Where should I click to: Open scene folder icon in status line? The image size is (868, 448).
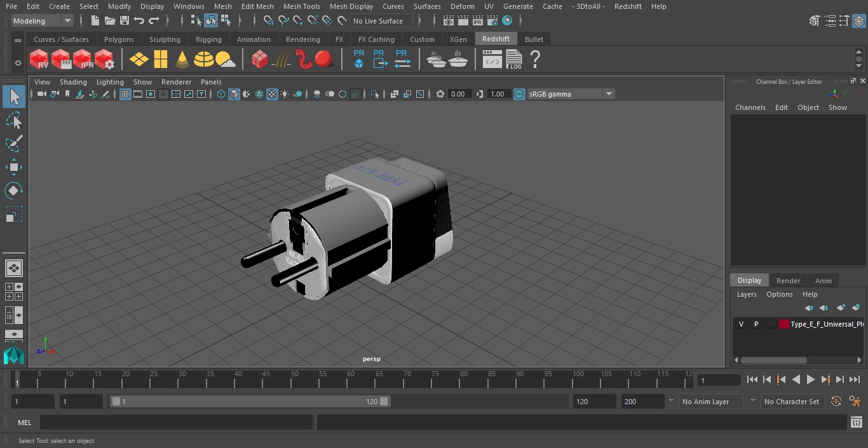[110, 21]
